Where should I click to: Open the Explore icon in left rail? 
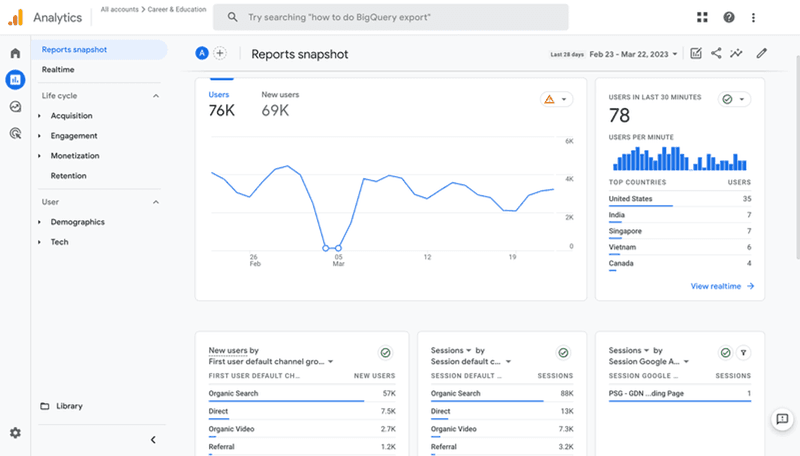(x=15, y=106)
